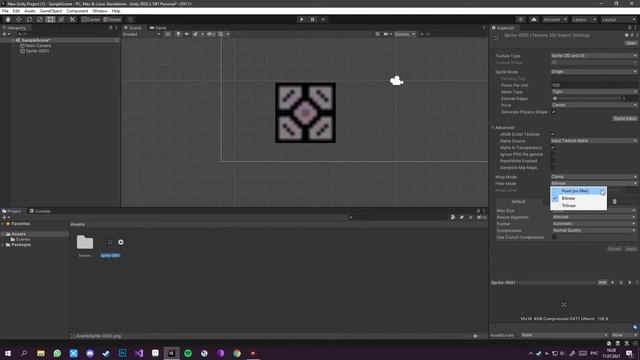This screenshot has height=360, width=640.
Task: Enable Read/Write Enabled checkbox
Action: point(553,161)
